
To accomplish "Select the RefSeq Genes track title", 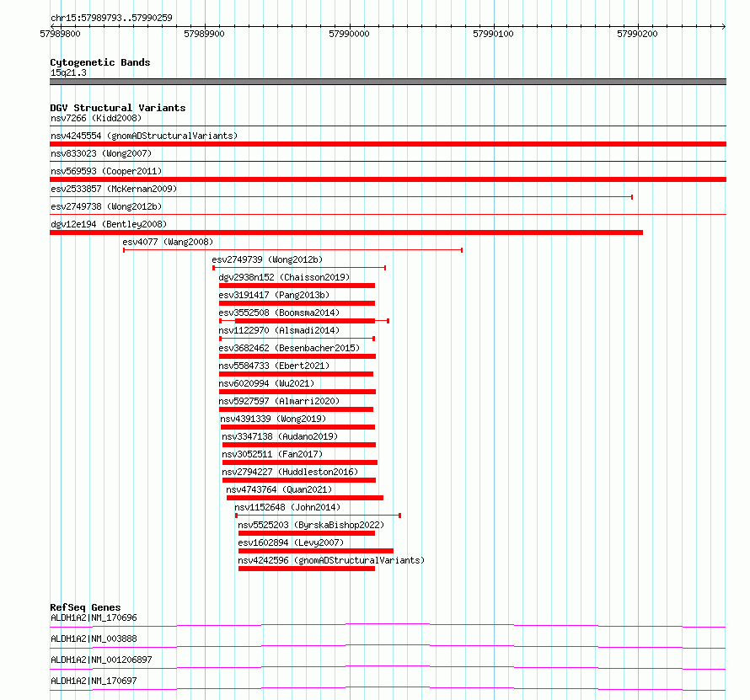I will coord(85,607).
